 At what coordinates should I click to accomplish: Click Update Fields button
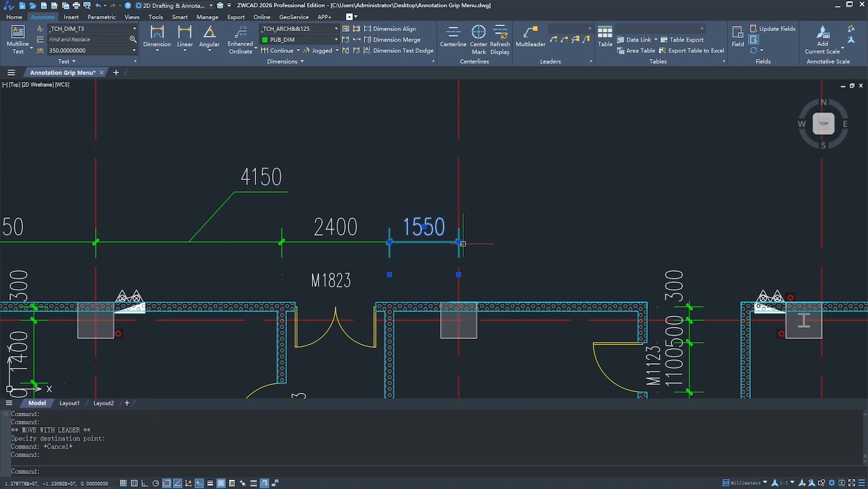773,29
